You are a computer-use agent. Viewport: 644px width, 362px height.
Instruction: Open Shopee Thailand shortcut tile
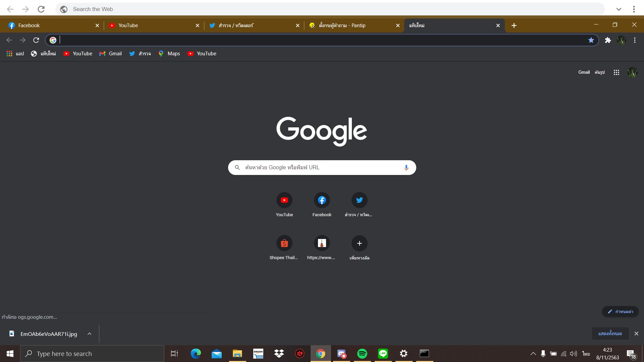[x=284, y=243]
